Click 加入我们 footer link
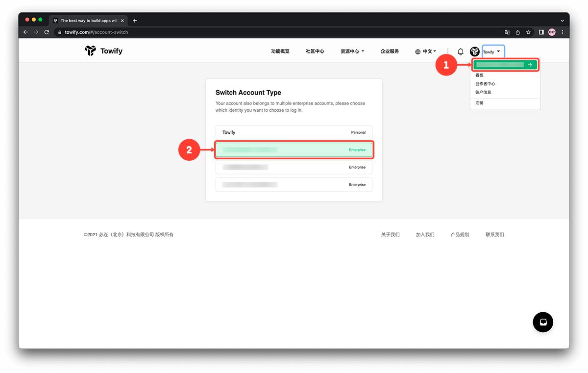This screenshot has width=588, height=373. [x=425, y=235]
